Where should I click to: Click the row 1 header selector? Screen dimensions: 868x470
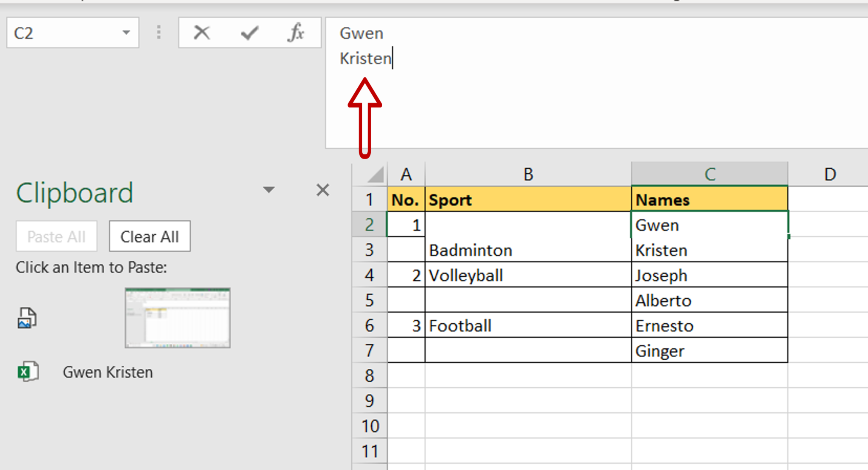pos(369,200)
